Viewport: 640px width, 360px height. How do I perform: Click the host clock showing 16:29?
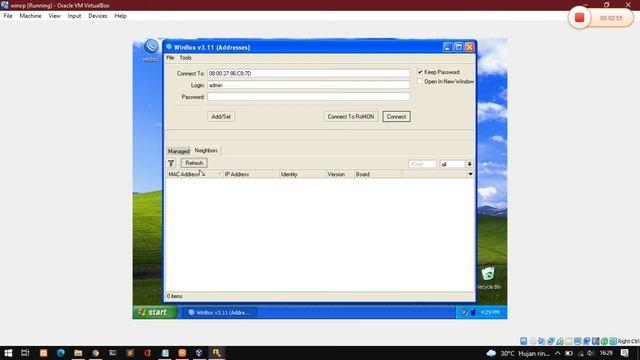pyautogui.click(x=606, y=353)
